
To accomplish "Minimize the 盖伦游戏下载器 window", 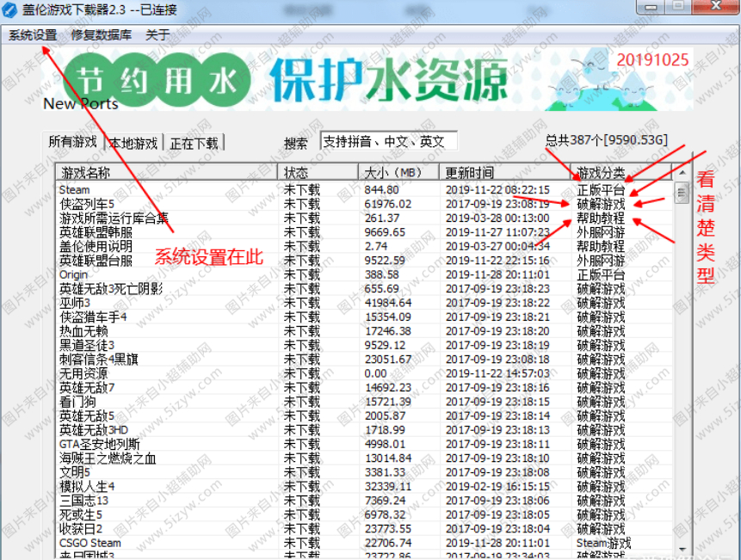I will [x=651, y=7].
